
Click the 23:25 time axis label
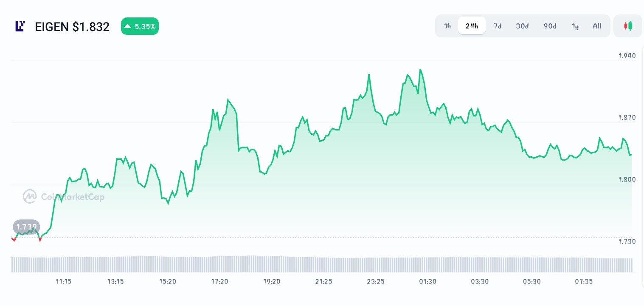pyautogui.click(x=376, y=281)
